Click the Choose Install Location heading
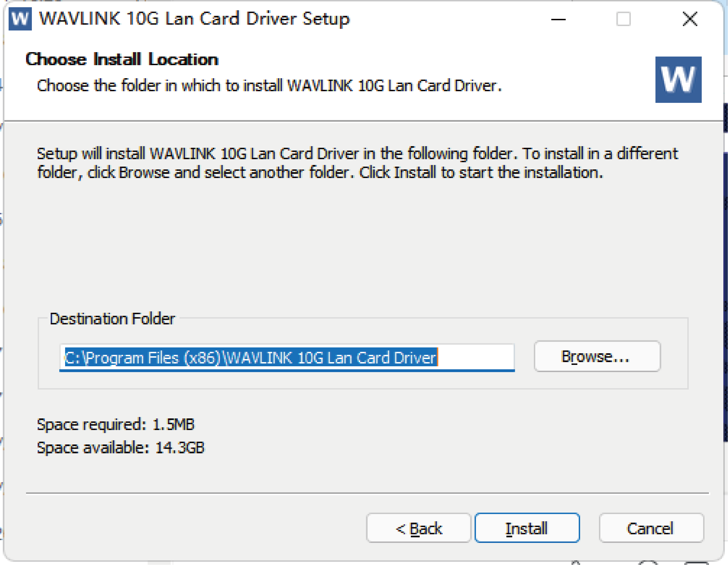Viewport: 728px width, 565px height. tap(122, 59)
